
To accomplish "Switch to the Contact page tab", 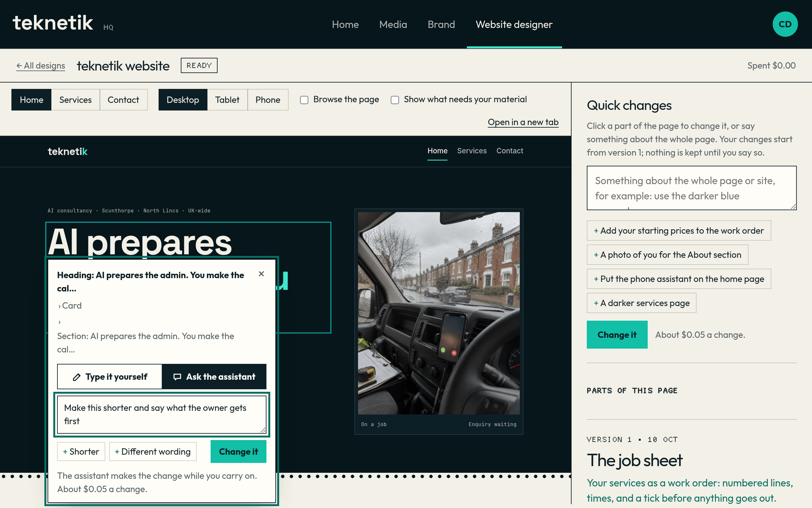I will pos(123,100).
